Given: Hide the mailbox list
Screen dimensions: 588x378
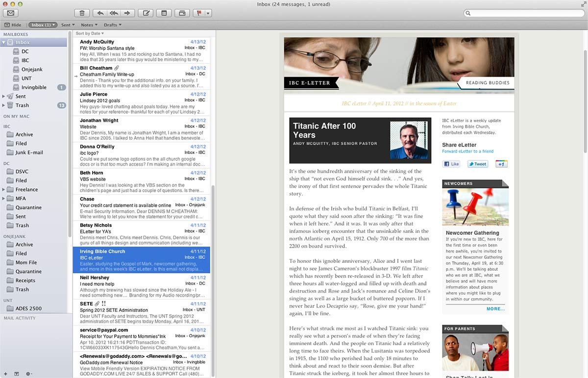Looking at the screenshot, I should click(13, 25).
